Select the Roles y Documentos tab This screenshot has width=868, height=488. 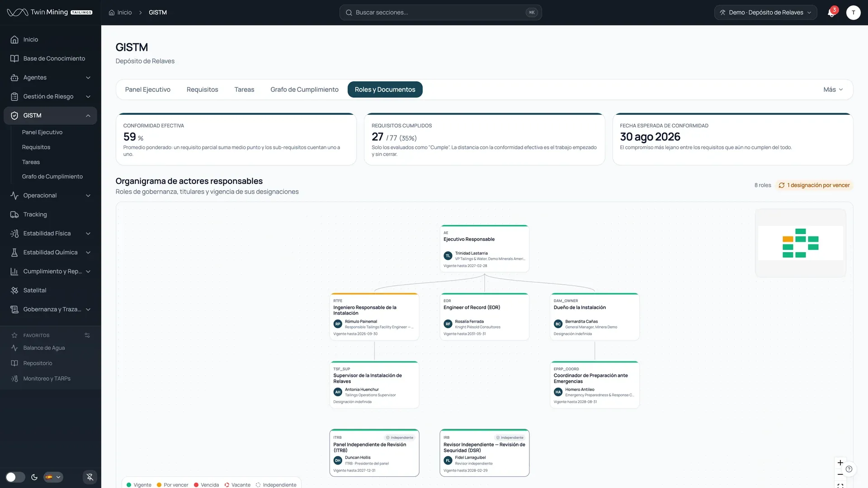[385, 89]
